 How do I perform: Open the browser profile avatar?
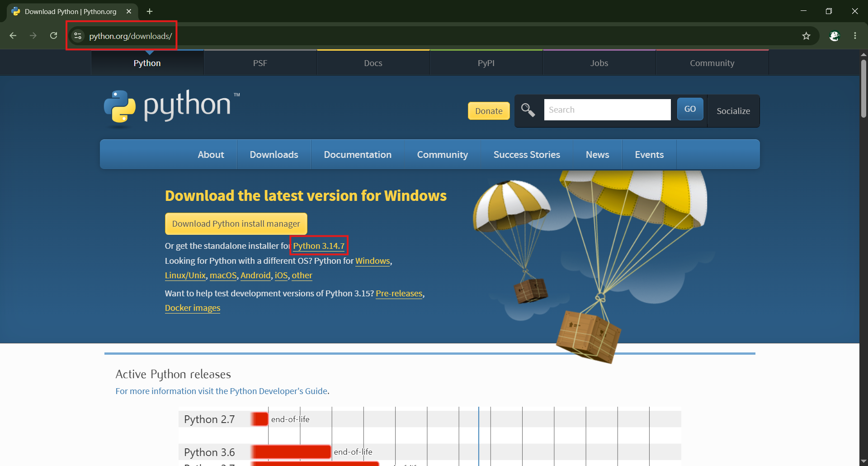pyautogui.click(x=835, y=36)
